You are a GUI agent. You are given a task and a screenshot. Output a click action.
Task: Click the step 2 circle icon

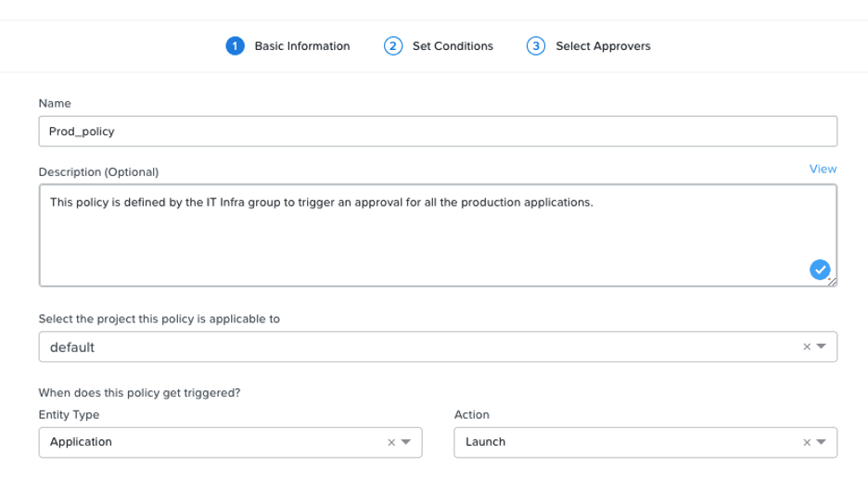pos(393,46)
